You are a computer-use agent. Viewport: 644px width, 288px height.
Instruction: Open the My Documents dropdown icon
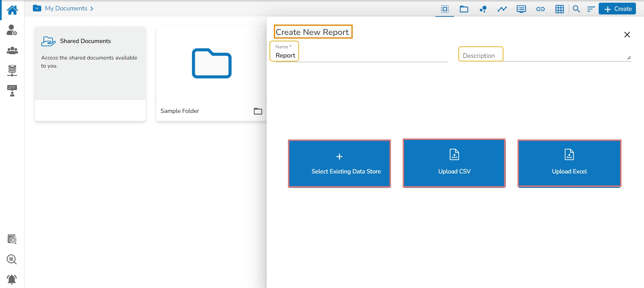pyautogui.click(x=37, y=8)
